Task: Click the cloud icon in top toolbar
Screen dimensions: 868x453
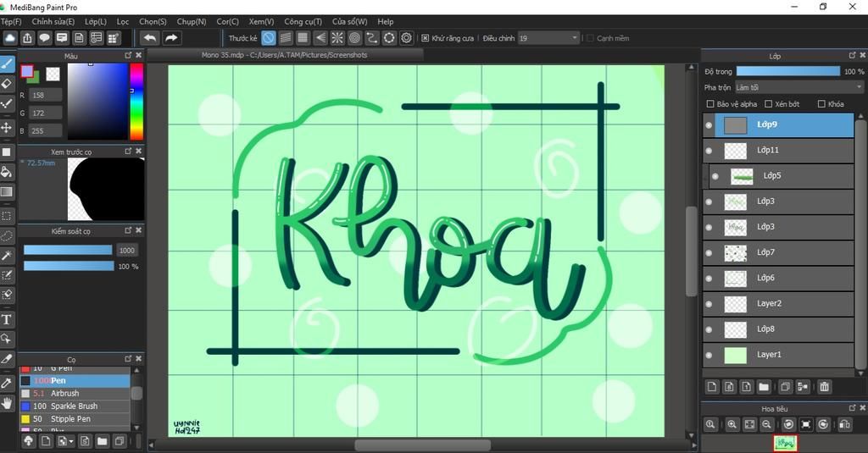Action: coord(10,38)
